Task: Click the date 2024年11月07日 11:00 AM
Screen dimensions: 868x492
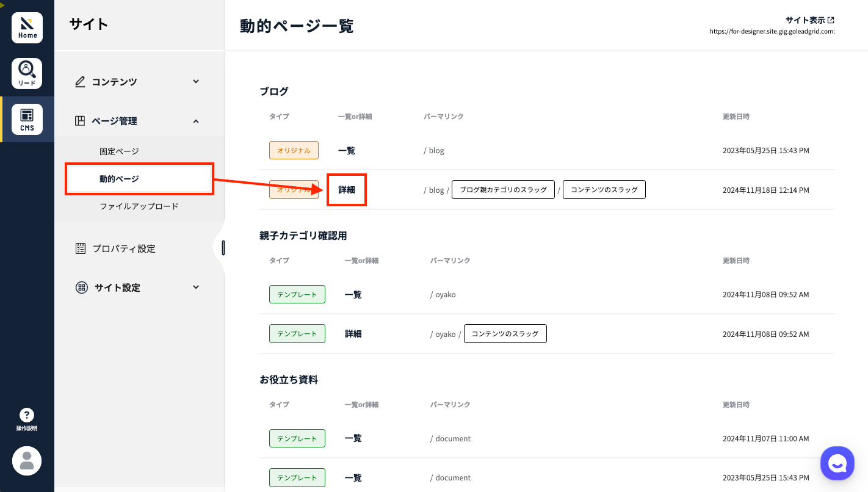Action: 766,438
